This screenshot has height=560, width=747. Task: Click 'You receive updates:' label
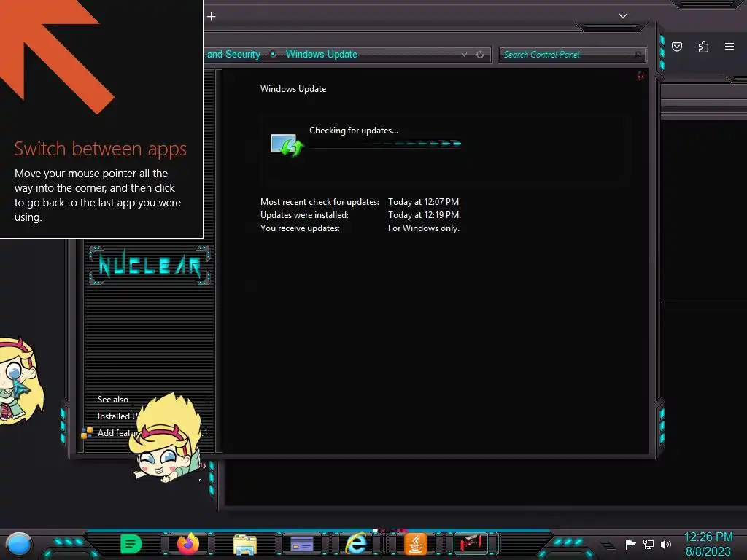click(300, 228)
